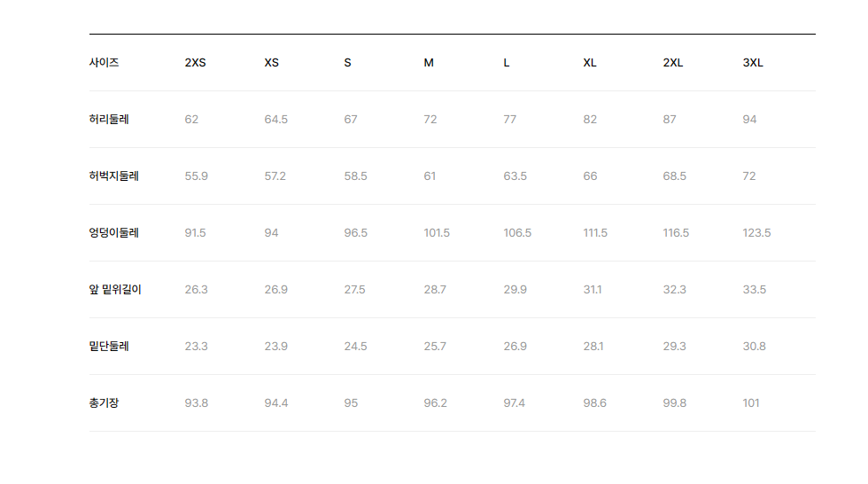Screen dimensions: 868x484
Task: Click hip value 123.5 for 3XL
Action: [x=756, y=232]
